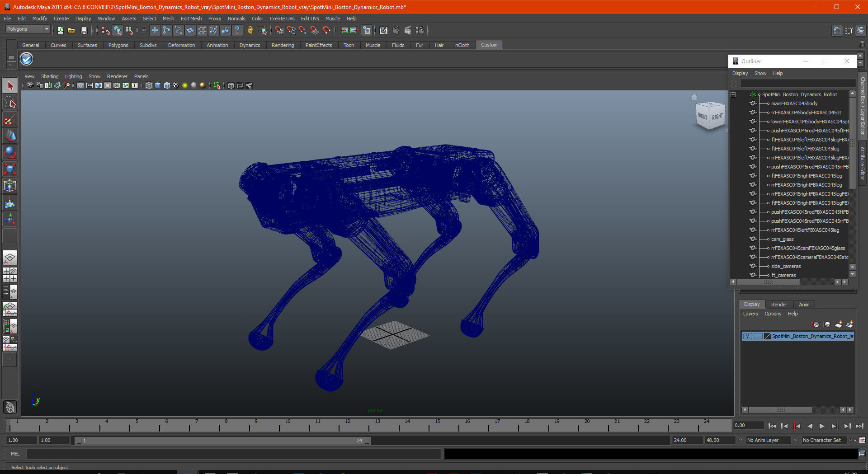Select Show Manipulator tool
The height and width of the screenshot is (474, 868).
click(x=10, y=220)
